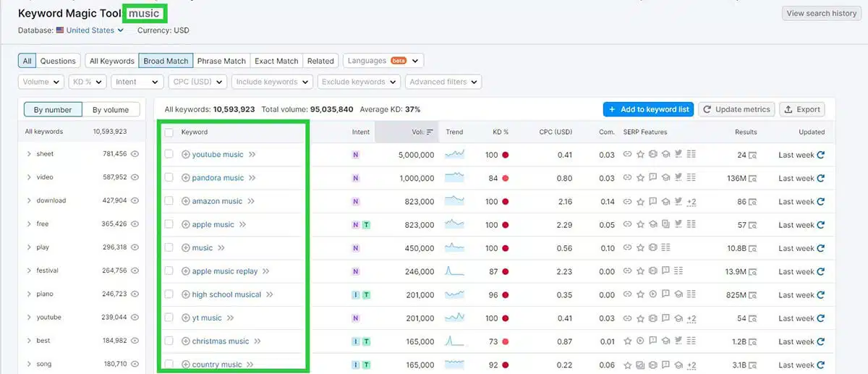Add apple music via plus icon

coord(186,225)
